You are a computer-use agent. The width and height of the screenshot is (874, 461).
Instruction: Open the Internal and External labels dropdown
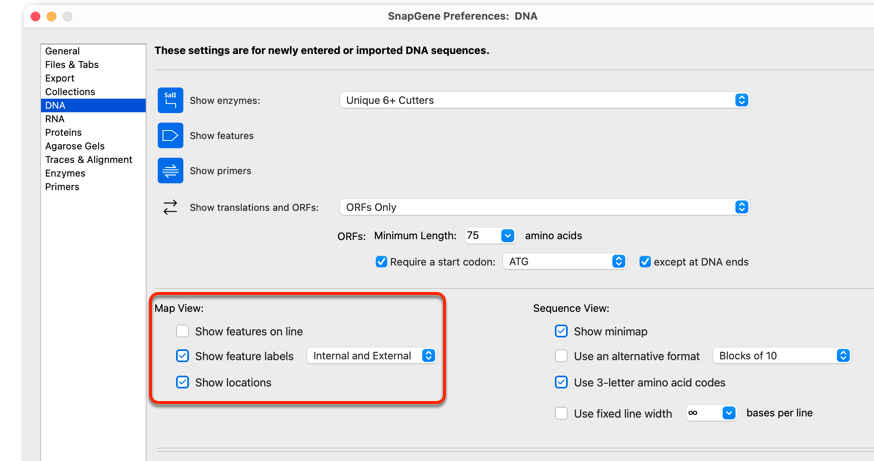(371, 356)
